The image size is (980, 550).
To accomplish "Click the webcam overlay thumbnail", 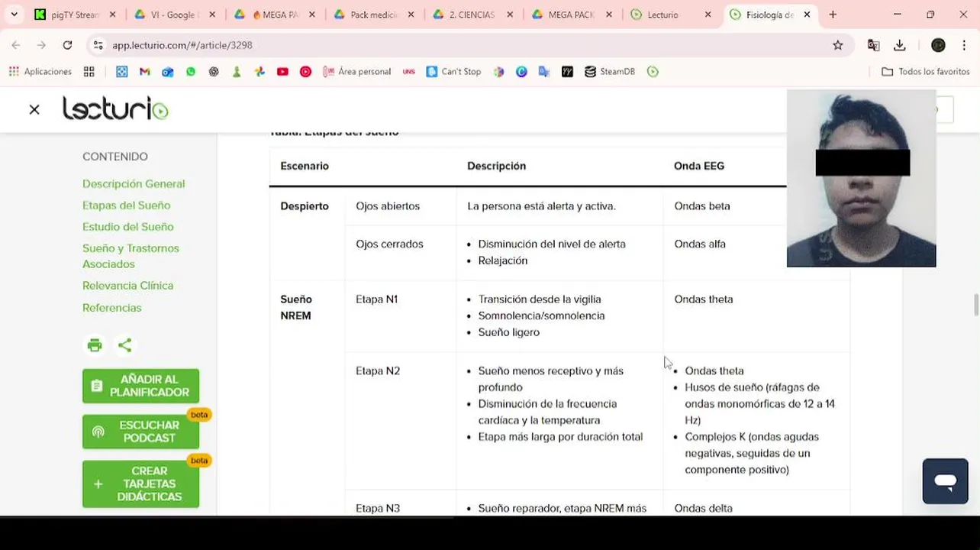I will (861, 178).
